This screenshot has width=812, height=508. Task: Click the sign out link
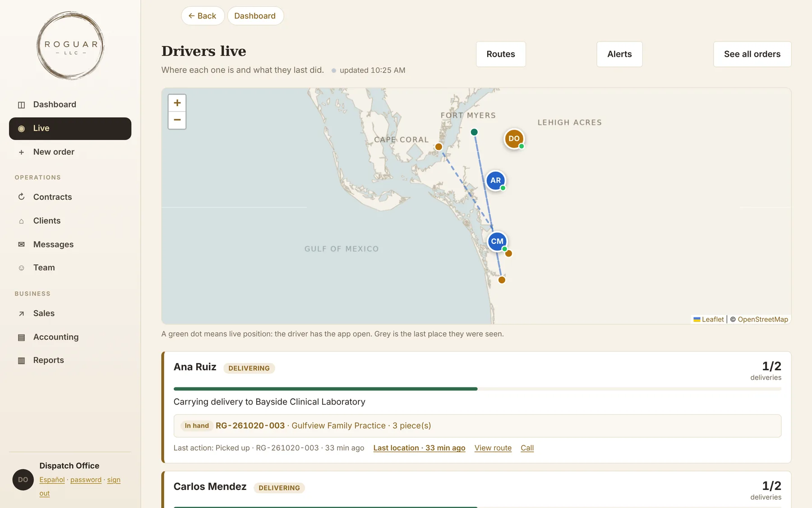114,480
